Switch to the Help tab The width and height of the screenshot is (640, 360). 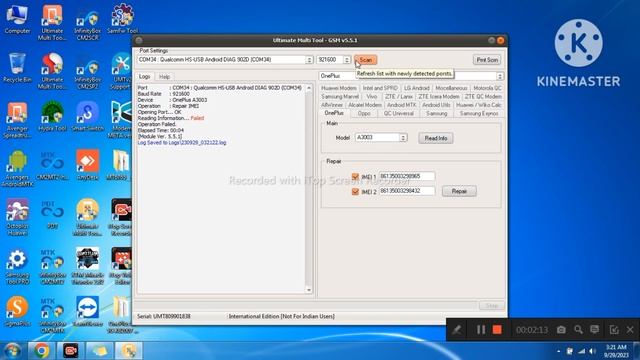[164, 77]
